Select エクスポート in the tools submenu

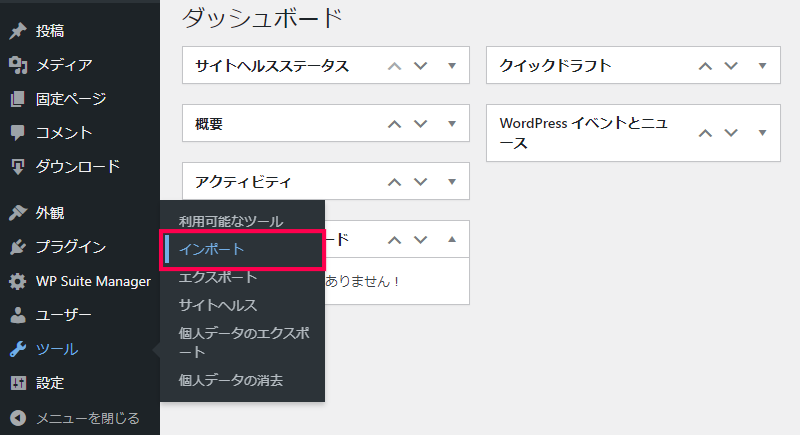click(218, 277)
